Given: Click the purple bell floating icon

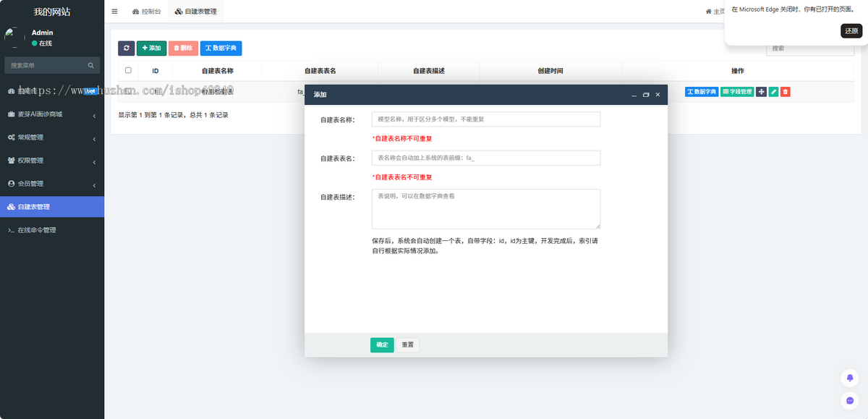Looking at the screenshot, I should (x=850, y=378).
